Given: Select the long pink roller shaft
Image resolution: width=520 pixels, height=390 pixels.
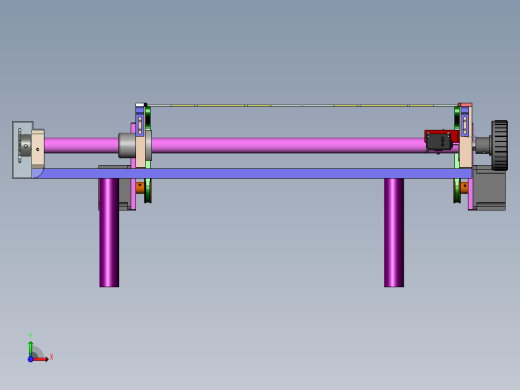Looking at the screenshot, I should pos(287,145).
